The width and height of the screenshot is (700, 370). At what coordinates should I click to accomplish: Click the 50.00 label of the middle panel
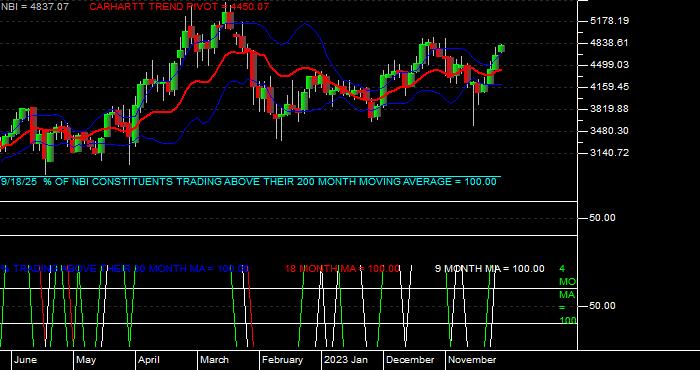[x=603, y=218]
